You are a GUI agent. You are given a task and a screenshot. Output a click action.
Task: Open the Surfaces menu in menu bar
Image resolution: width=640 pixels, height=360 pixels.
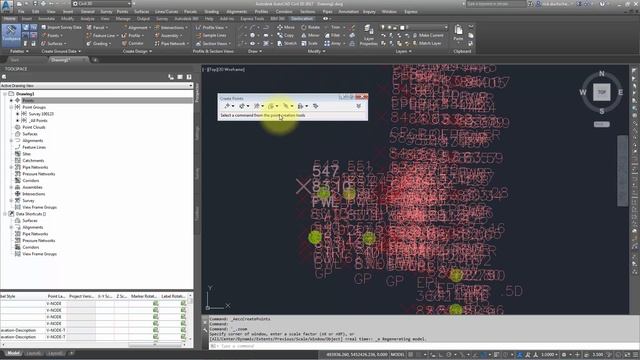pos(142,11)
